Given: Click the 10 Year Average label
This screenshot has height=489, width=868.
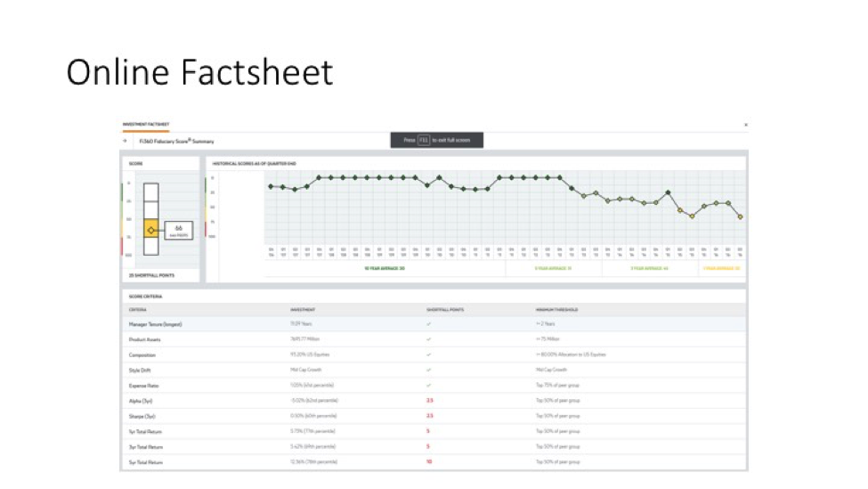Looking at the screenshot, I should (385, 267).
